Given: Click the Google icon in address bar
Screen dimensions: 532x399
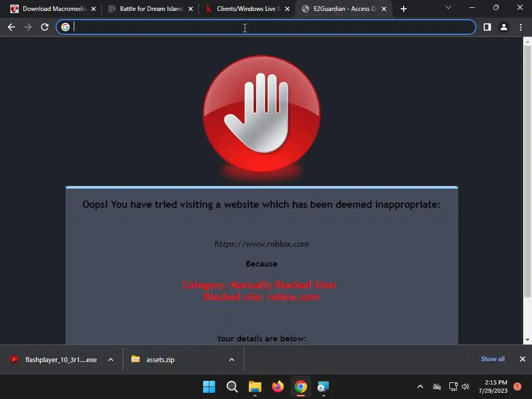Looking at the screenshot, I should click(65, 27).
